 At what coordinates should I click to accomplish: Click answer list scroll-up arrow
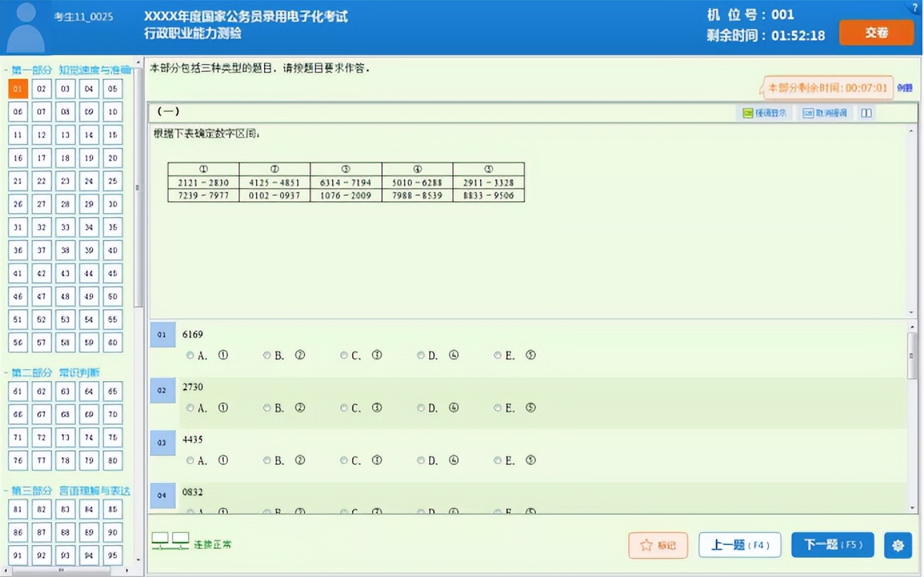point(912,326)
